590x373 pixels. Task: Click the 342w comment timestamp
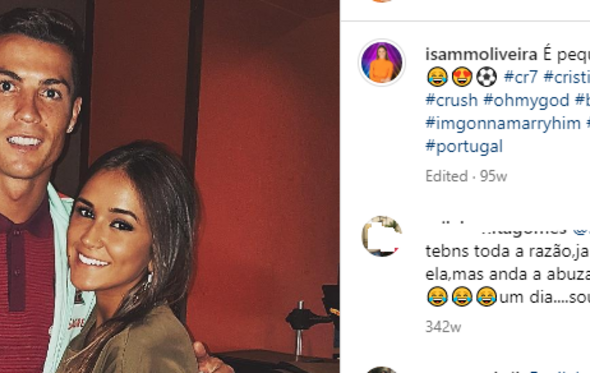443,327
